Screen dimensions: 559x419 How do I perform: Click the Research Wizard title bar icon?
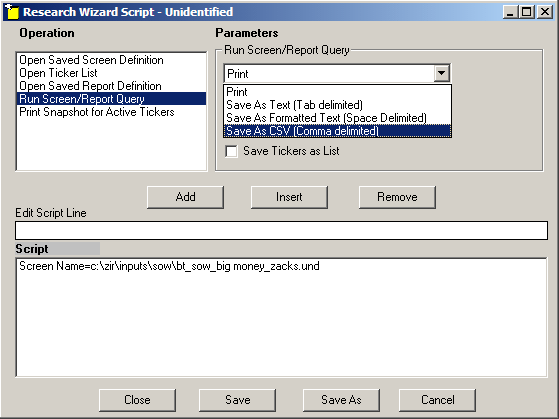tap(11, 12)
